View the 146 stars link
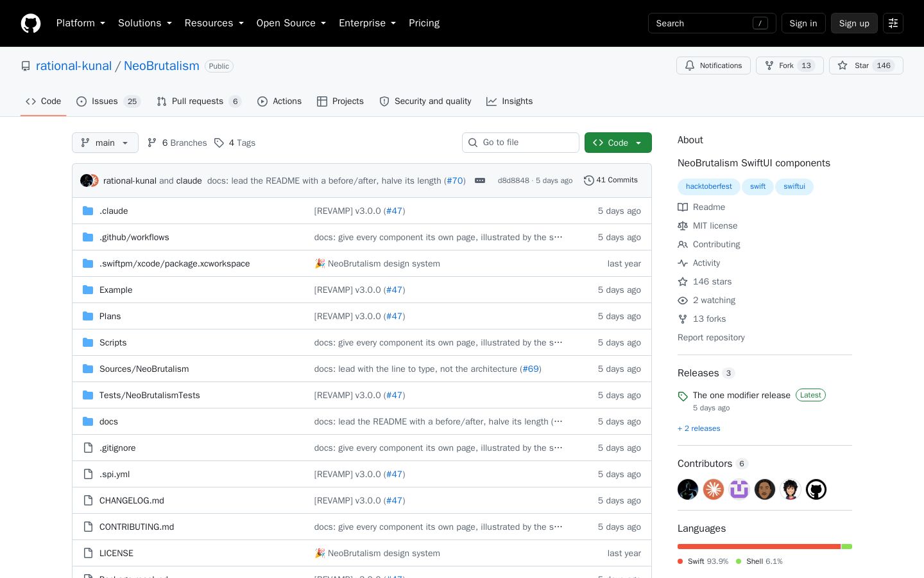Screen dimensions: 924x578 point(705,281)
